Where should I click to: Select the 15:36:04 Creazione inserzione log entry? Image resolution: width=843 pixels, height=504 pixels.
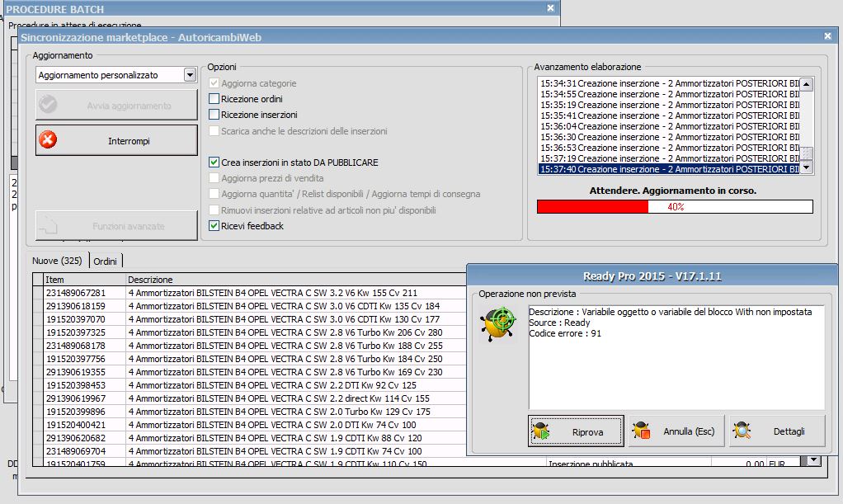669,126
